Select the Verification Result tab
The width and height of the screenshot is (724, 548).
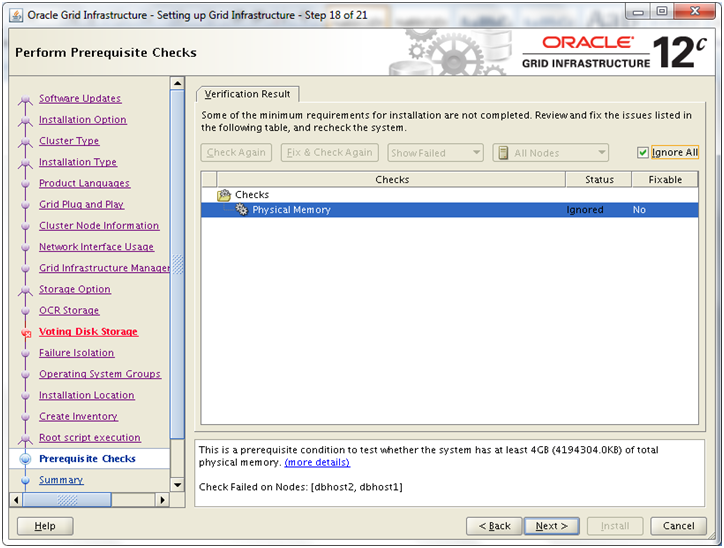point(247,94)
